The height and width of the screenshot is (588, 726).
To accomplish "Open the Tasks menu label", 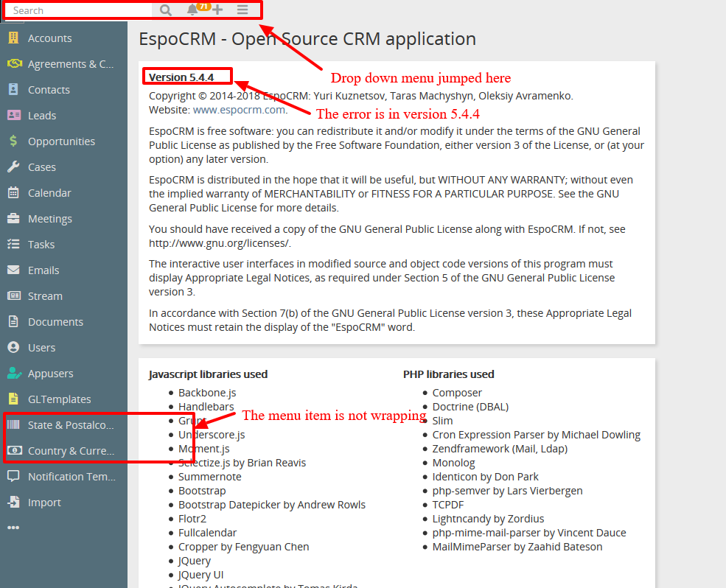I will click(41, 245).
